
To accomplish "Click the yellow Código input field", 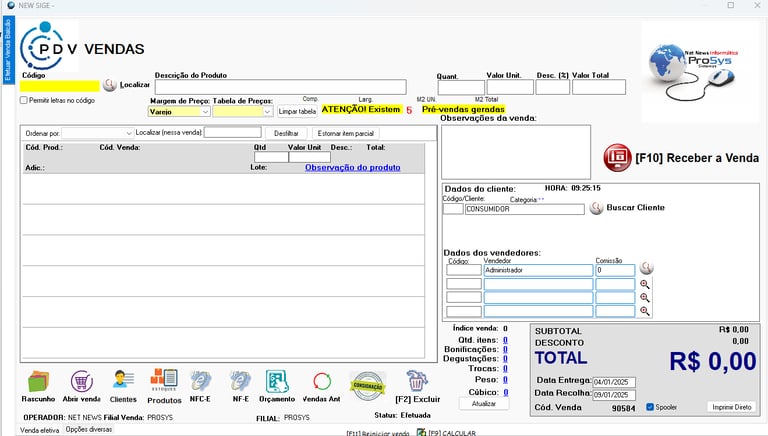I will tap(59, 86).
